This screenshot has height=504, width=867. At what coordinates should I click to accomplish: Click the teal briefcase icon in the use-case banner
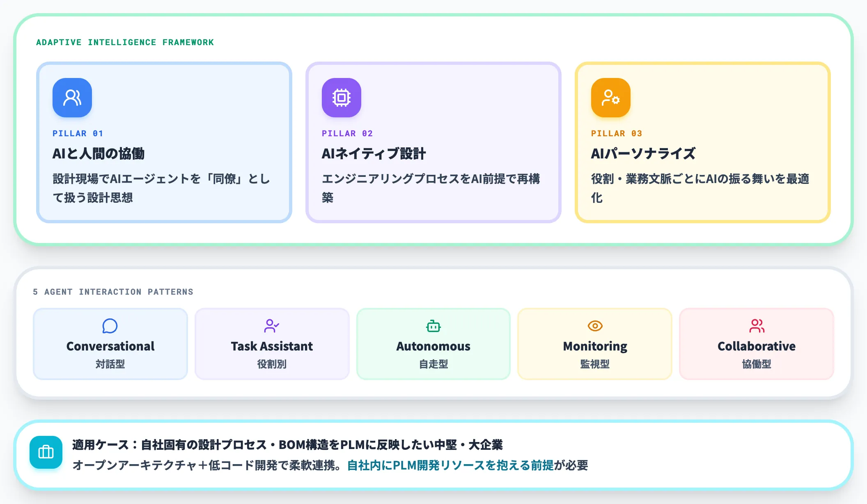46,452
